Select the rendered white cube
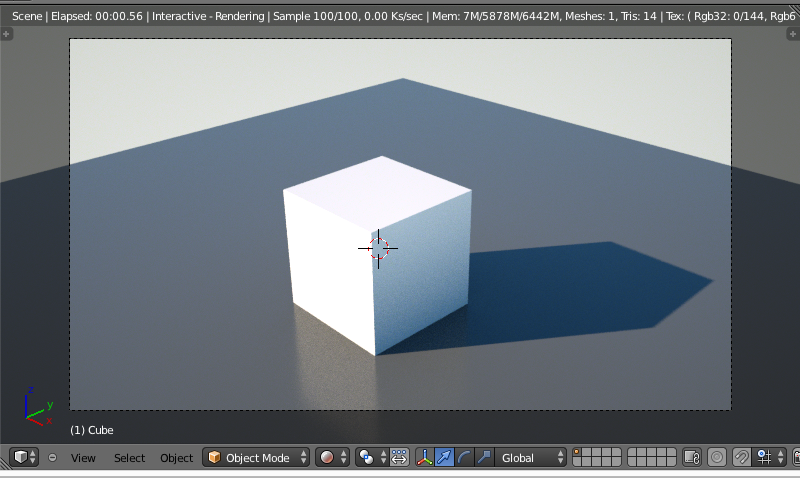800x478 pixels. point(377,255)
